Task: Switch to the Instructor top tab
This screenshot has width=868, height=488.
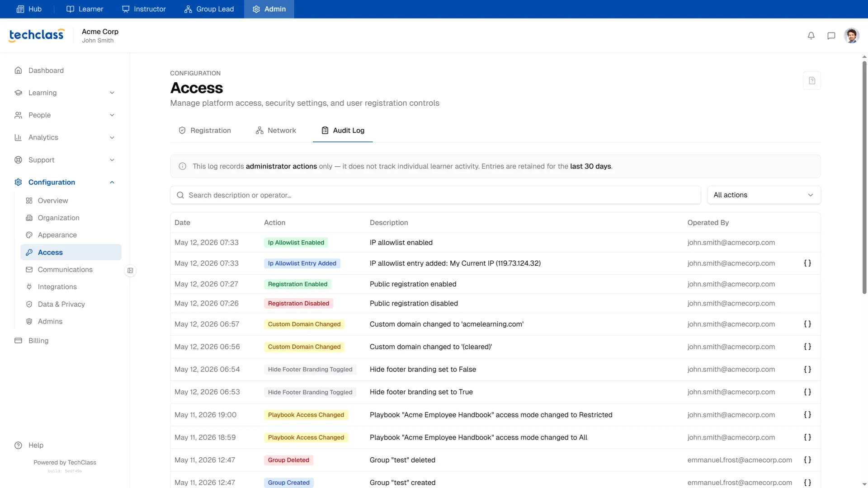Action: (144, 9)
